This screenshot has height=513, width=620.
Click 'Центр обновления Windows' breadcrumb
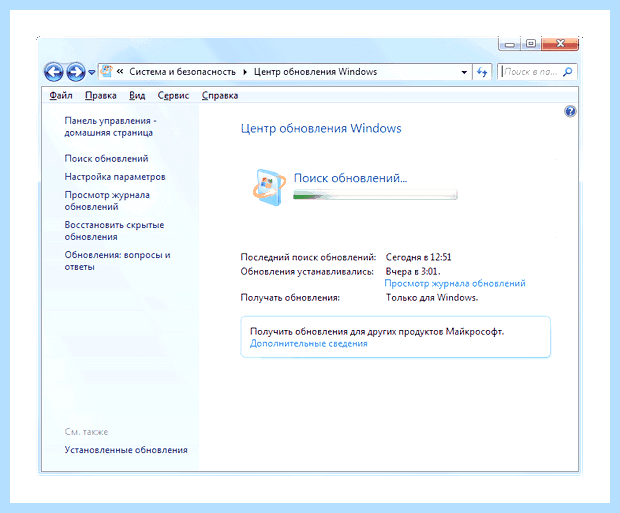click(x=315, y=72)
